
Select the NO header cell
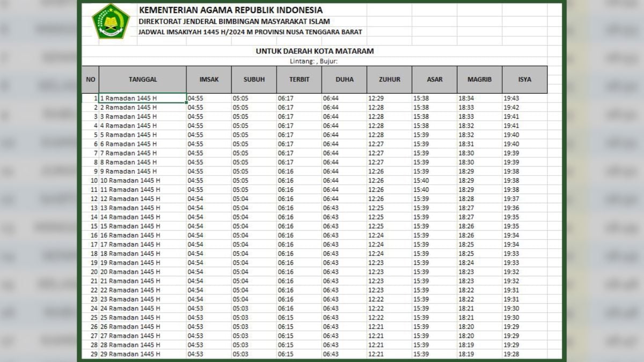(90, 79)
